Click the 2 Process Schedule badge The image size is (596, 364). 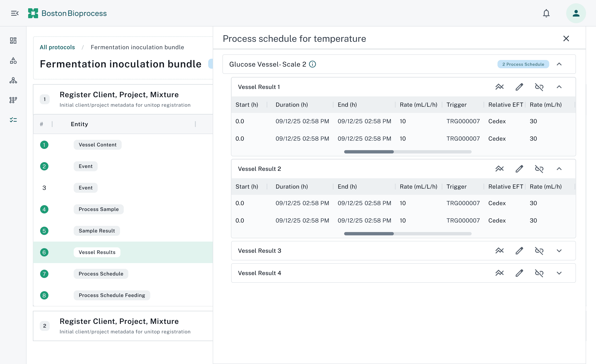click(x=523, y=64)
